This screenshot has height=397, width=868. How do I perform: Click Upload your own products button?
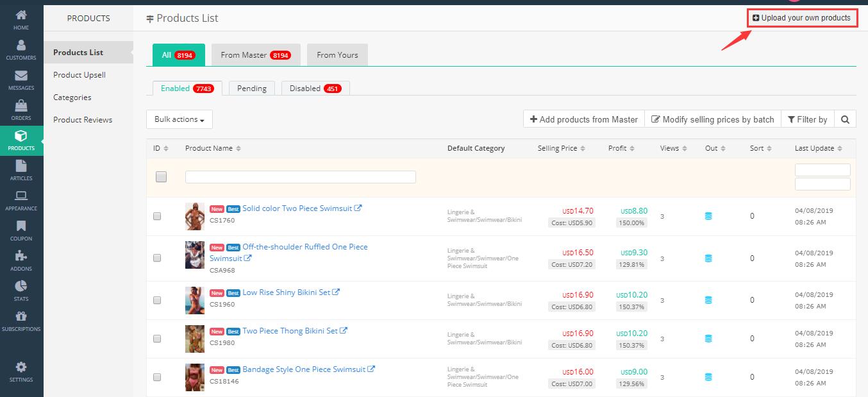click(802, 18)
